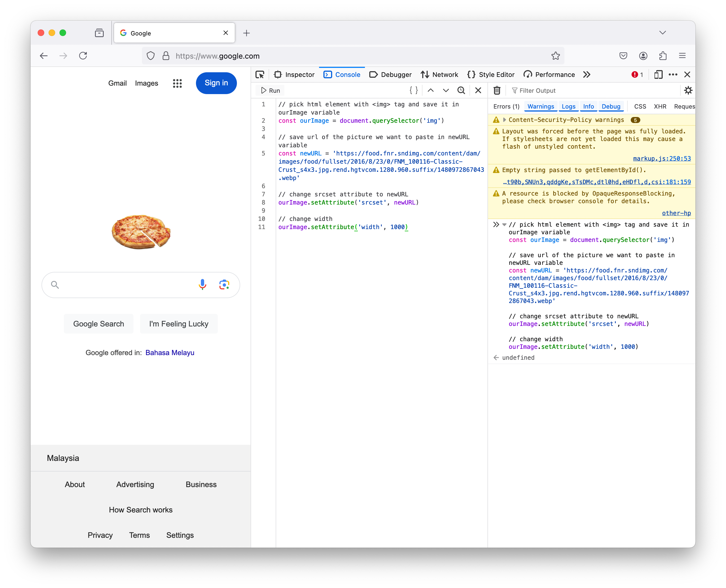Open Firefox application hamburger menu
The height and width of the screenshot is (588, 726).
(683, 56)
